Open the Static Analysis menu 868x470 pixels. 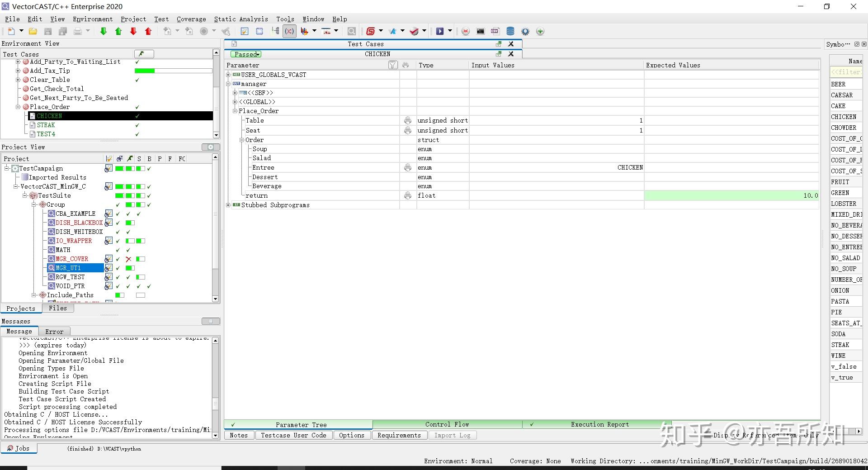(x=241, y=19)
